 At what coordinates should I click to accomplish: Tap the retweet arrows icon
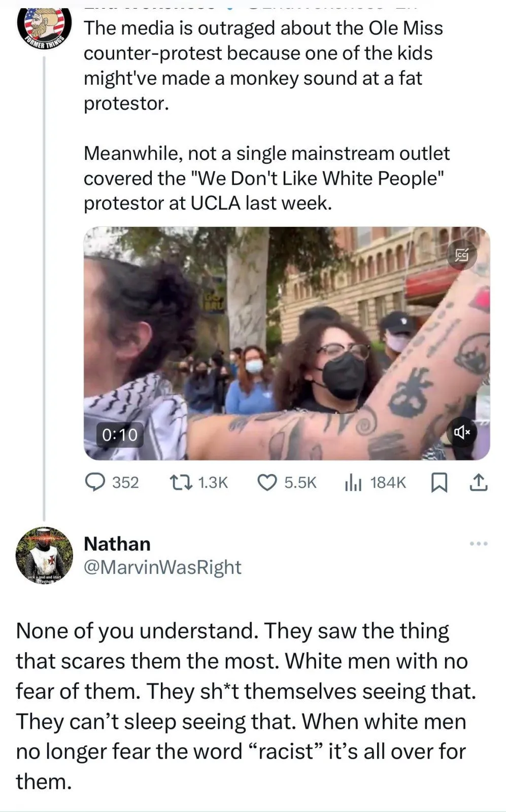click(x=181, y=482)
